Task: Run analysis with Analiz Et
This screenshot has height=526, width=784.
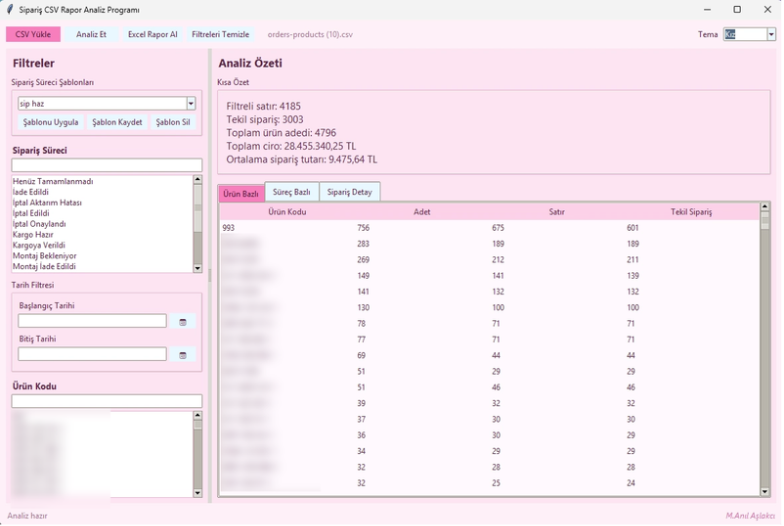Action: [91, 34]
